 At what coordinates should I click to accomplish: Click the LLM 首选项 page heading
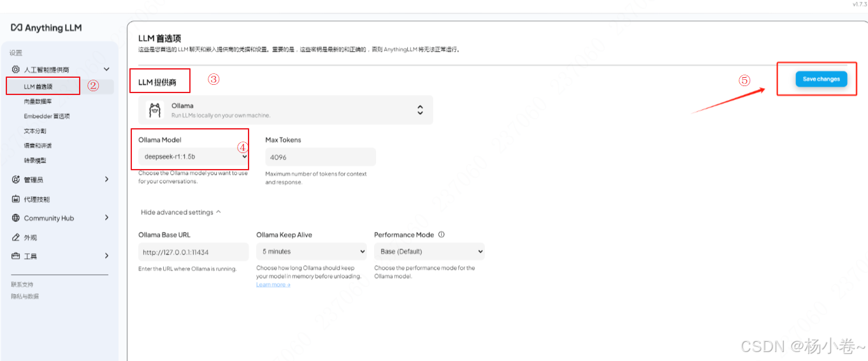point(160,39)
